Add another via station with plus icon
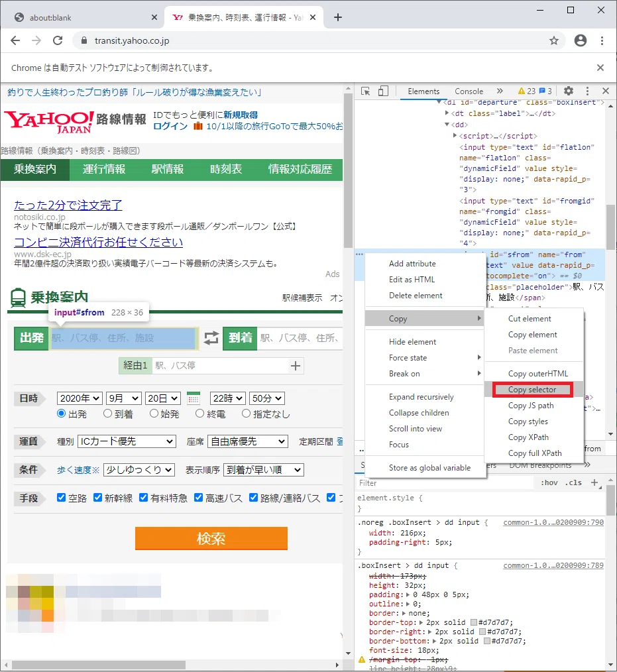 (x=295, y=366)
